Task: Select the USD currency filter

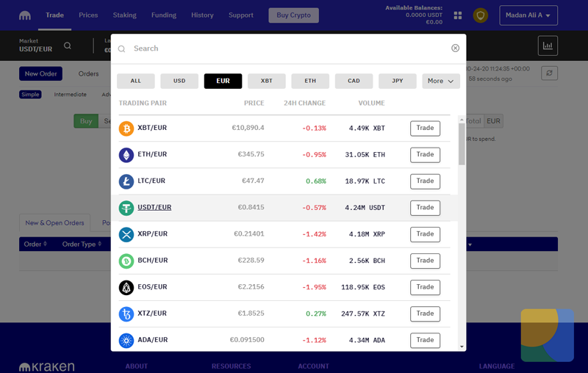Action: [179, 81]
